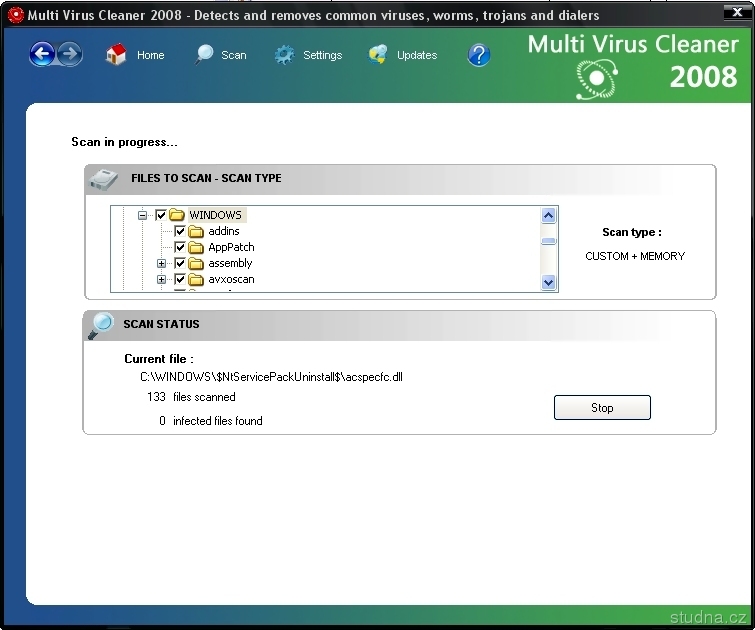Click the '0 infected files found' text
This screenshot has width=755, height=630.
210,421
